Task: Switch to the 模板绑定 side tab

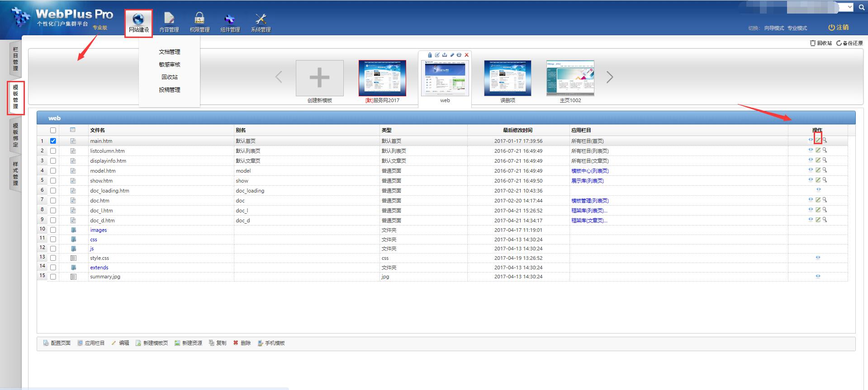Action: pos(15,135)
